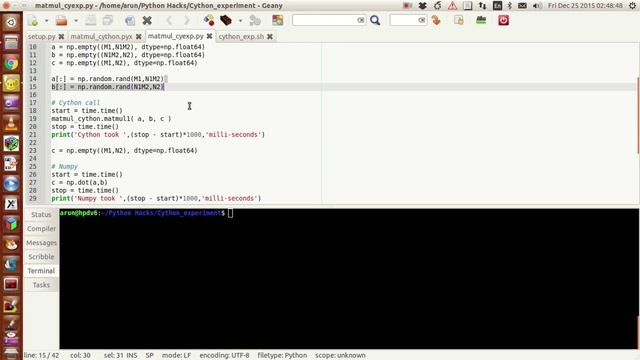The image size is (640, 360).
Task: Clear the search field text
Action: (361, 20)
